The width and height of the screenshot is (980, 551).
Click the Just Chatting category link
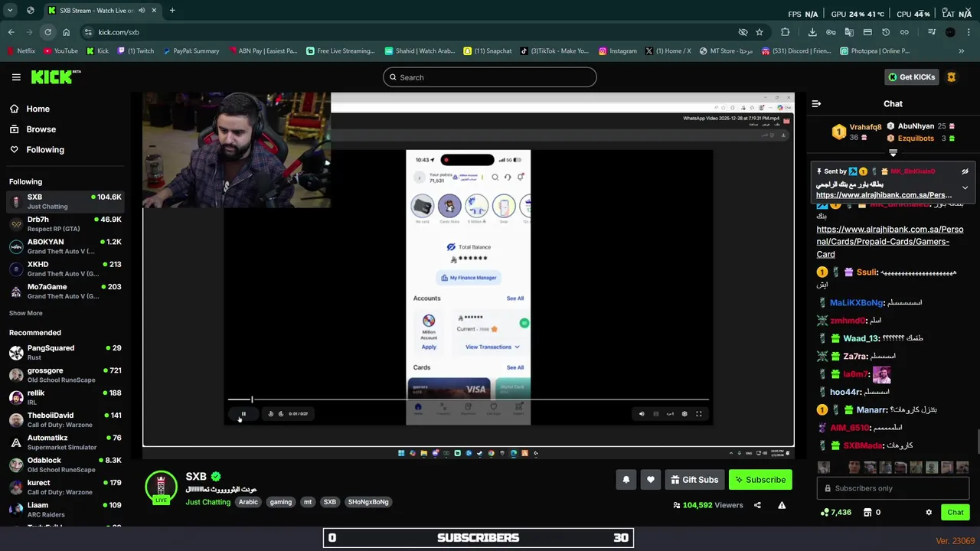point(207,502)
